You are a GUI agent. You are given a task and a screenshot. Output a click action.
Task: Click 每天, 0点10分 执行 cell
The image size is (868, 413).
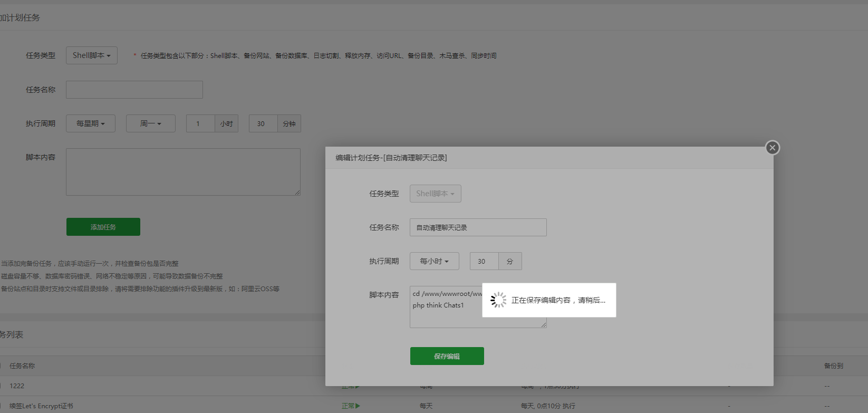tap(548, 406)
